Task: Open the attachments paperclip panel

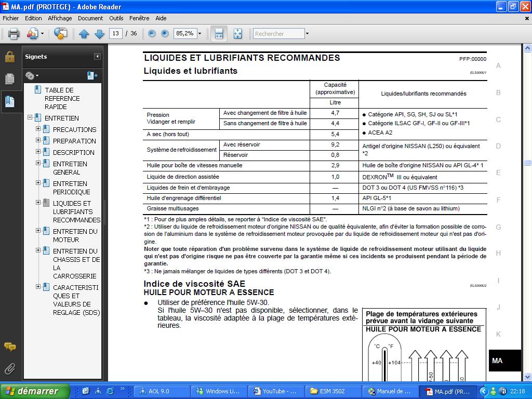Action: click(10, 369)
